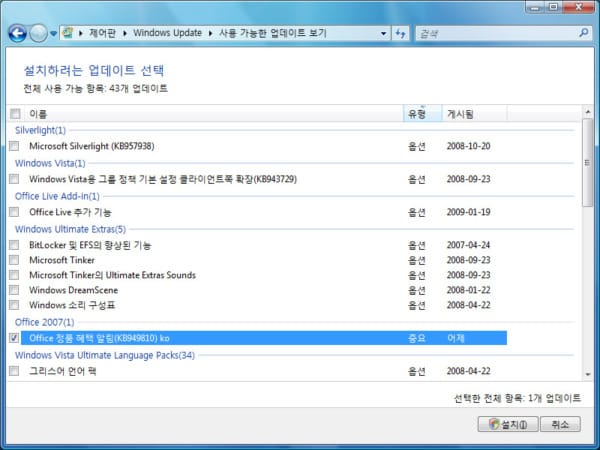
Task: Click the 취소 cancel button
Action: [x=559, y=424]
